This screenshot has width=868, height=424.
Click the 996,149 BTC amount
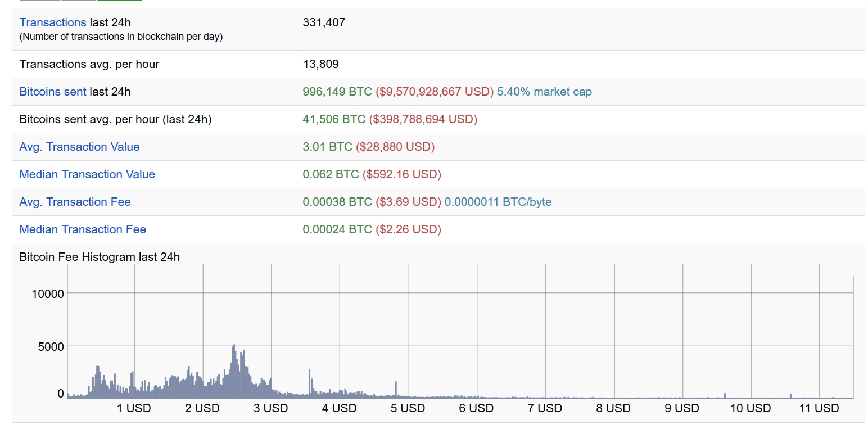point(337,92)
